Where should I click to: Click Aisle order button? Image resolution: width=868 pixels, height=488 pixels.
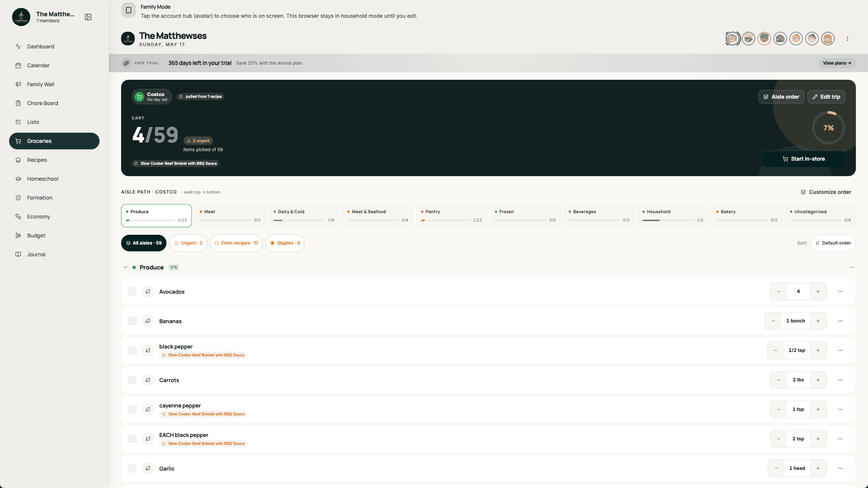click(781, 97)
